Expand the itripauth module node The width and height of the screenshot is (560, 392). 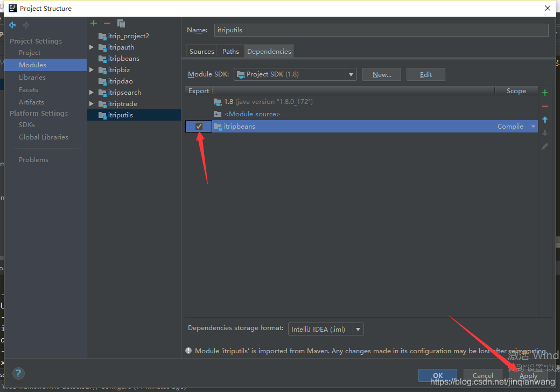coord(92,47)
